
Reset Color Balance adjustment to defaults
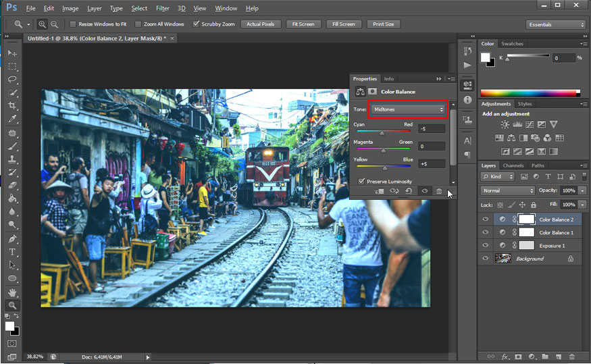[x=409, y=191]
